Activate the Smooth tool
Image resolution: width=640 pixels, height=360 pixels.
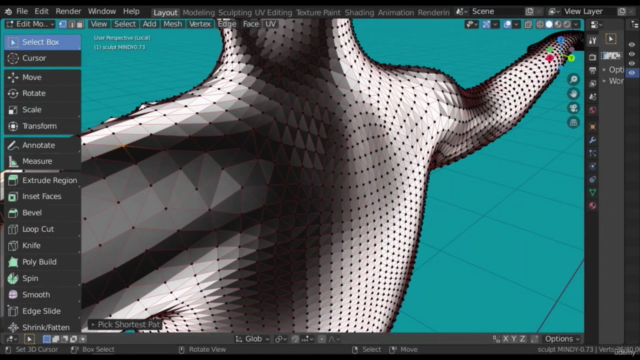42,294
